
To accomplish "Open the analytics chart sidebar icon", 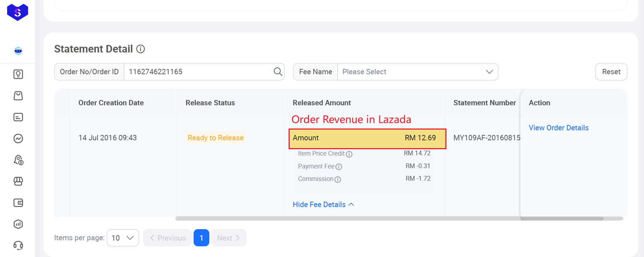I will tap(18, 138).
